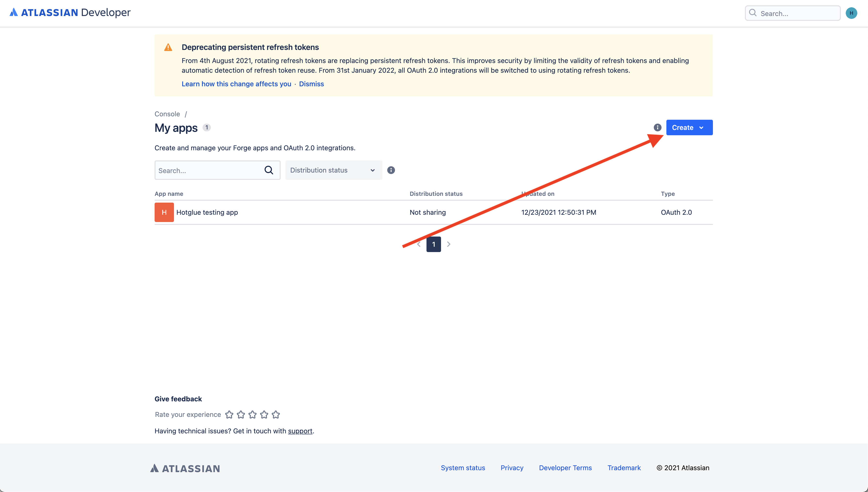Image resolution: width=868 pixels, height=492 pixels.
Task: Open Learn how this change affects you
Action: point(236,84)
